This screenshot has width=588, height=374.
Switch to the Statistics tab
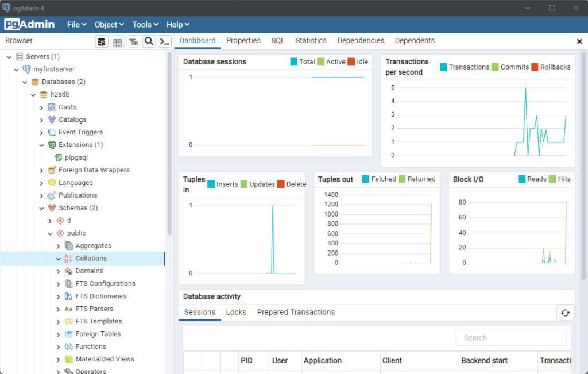click(311, 41)
